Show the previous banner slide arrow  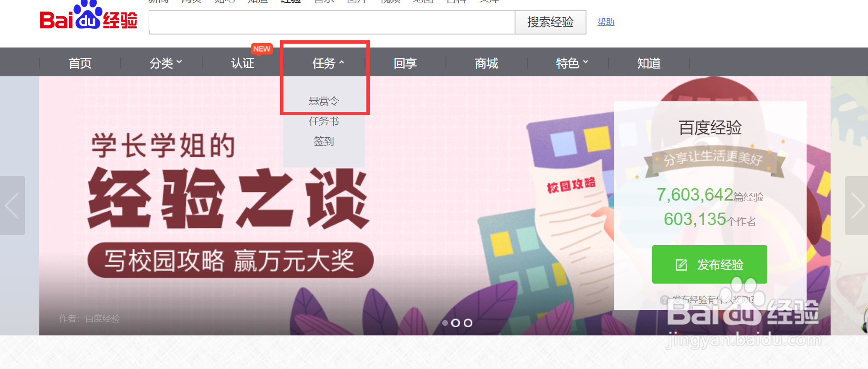coord(12,205)
